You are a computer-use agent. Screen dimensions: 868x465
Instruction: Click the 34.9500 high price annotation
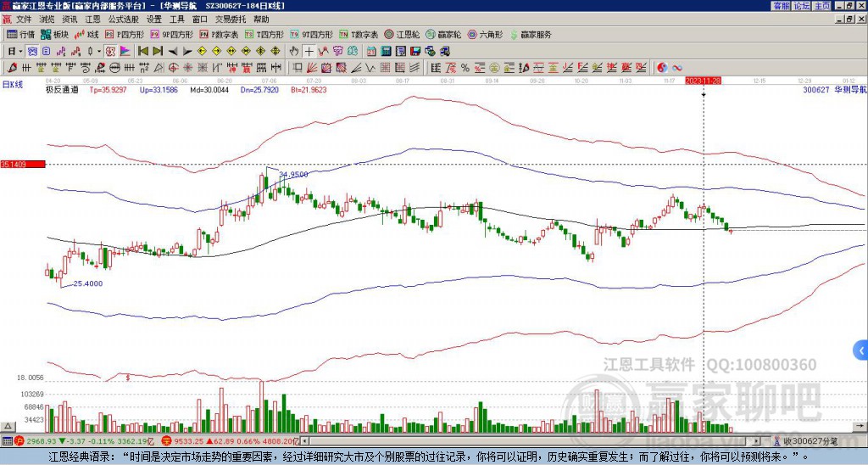tap(294, 174)
